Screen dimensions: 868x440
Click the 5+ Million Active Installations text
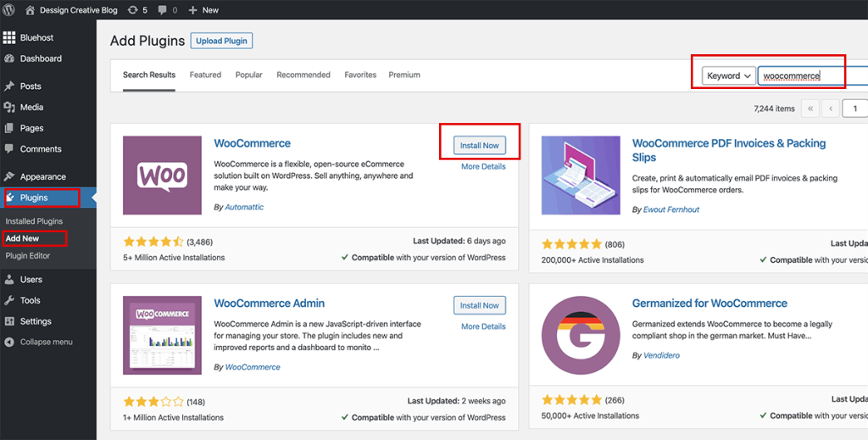[174, 258]
